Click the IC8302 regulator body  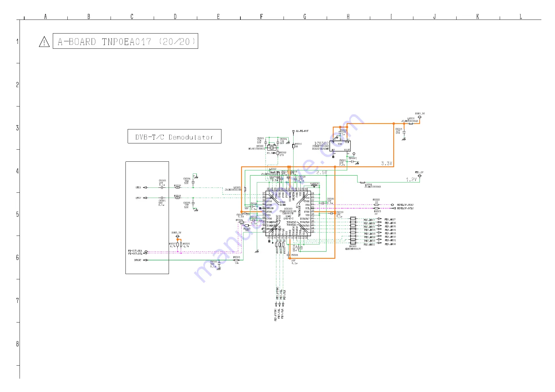pos(340,146)
